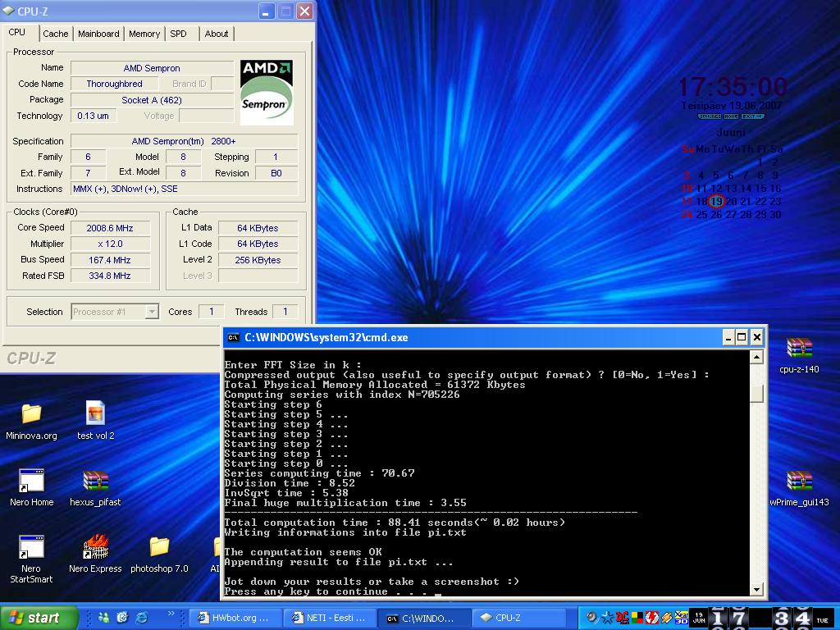Click the Multiplier value x 12.0
This screenshot has width=840, height=630.
coord(110,244)
